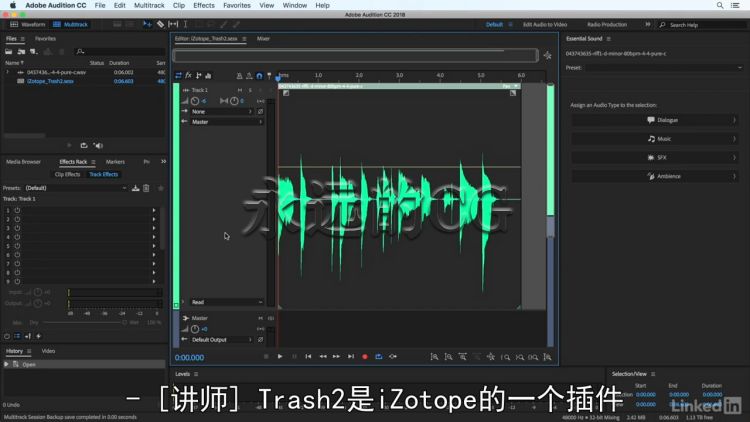Save effects rack preset icon
750x422 pixels.
pyautogui.click(x=136, y=188)
